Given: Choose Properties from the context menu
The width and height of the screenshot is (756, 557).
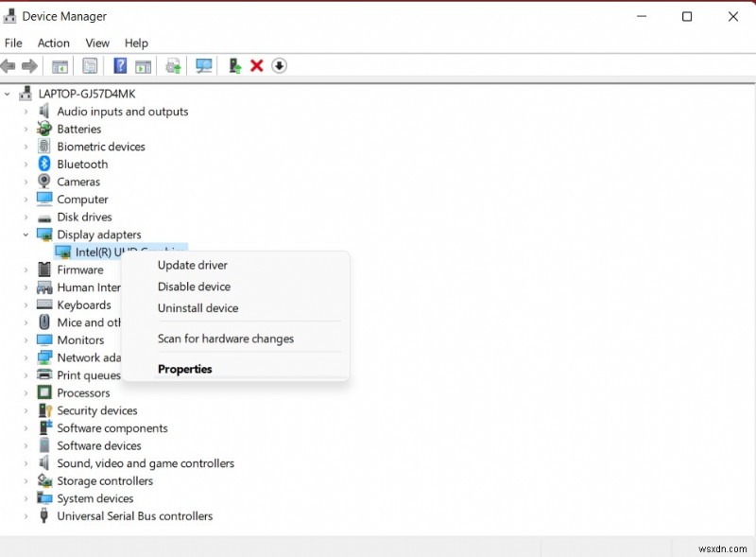Looking at the screenshot, I should [184, 369].
